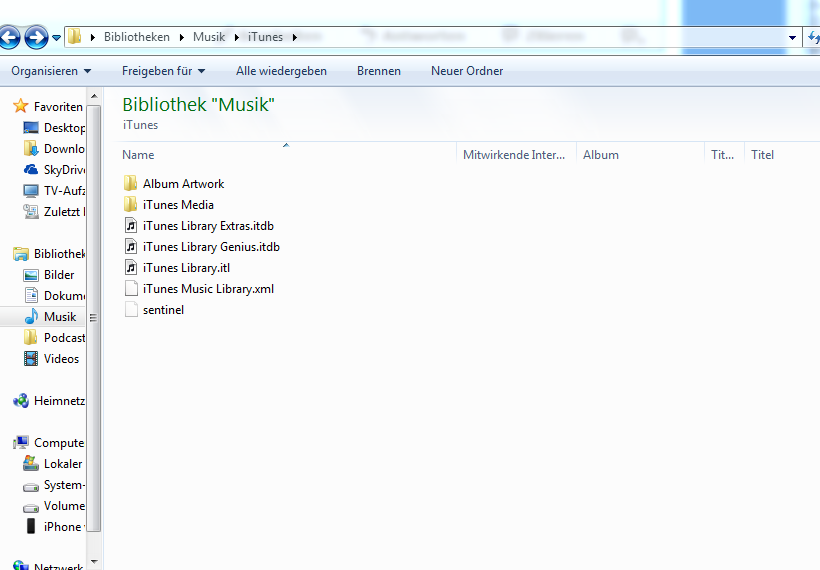Click the SkyDrive cloud icon
This screenshot has height=570, width=820.
pos(31,169)
